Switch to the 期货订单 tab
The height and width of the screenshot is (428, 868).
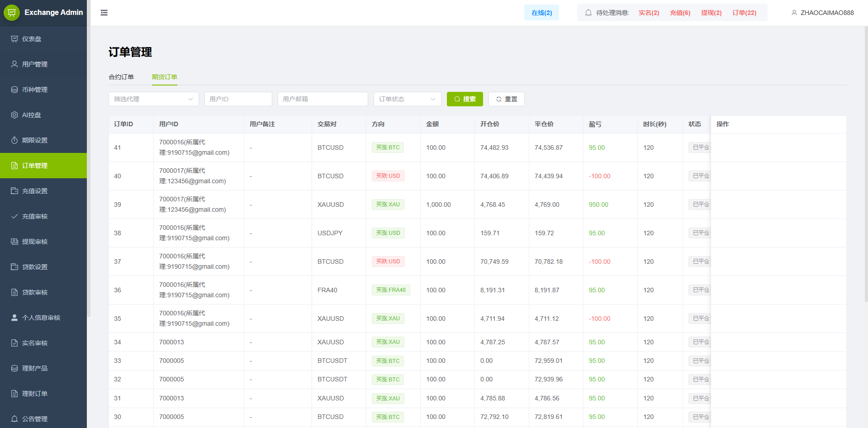coord(165,77)
